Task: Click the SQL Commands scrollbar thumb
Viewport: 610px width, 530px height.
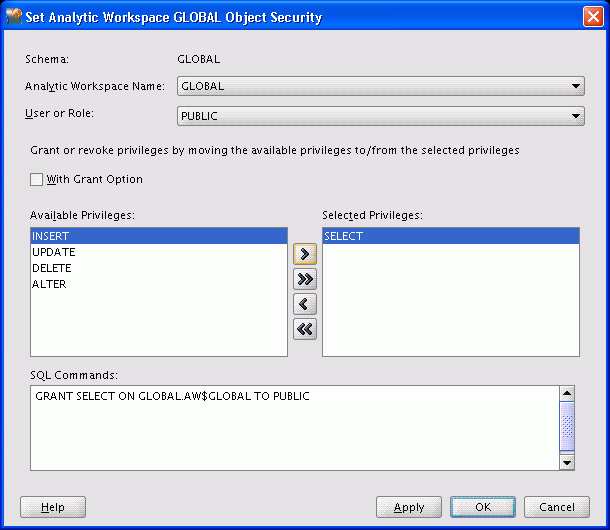Action: 567,426
